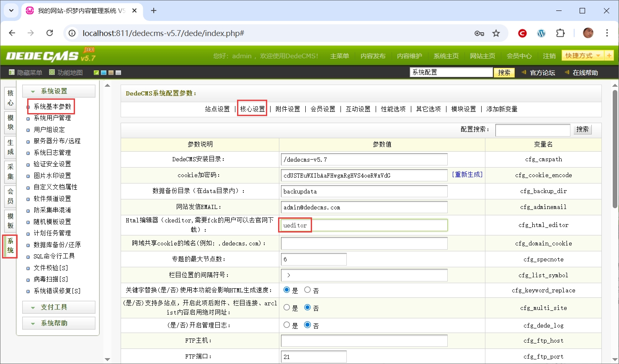The height and width of the screenshot is (364, 619).
Task: Open the saved passwords key icon
Action: pos(479,33)
